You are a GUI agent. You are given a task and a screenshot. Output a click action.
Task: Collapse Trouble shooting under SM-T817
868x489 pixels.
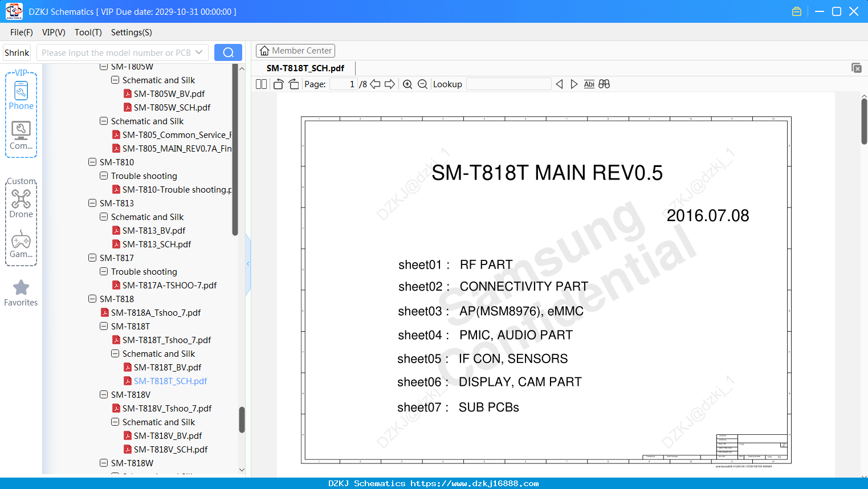[x=104, y=271]
